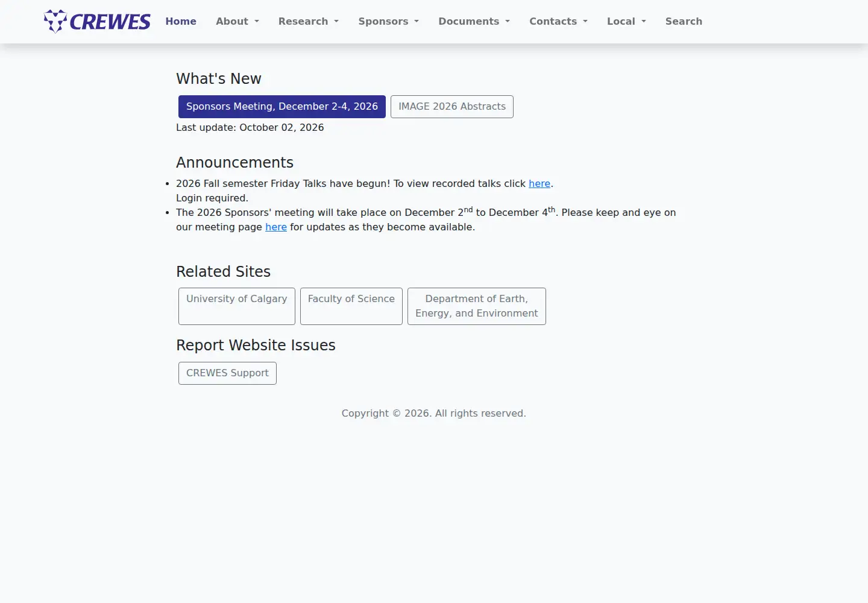Click the CREWES logo
The image size is (868, 603).
[x=97, y=21]
